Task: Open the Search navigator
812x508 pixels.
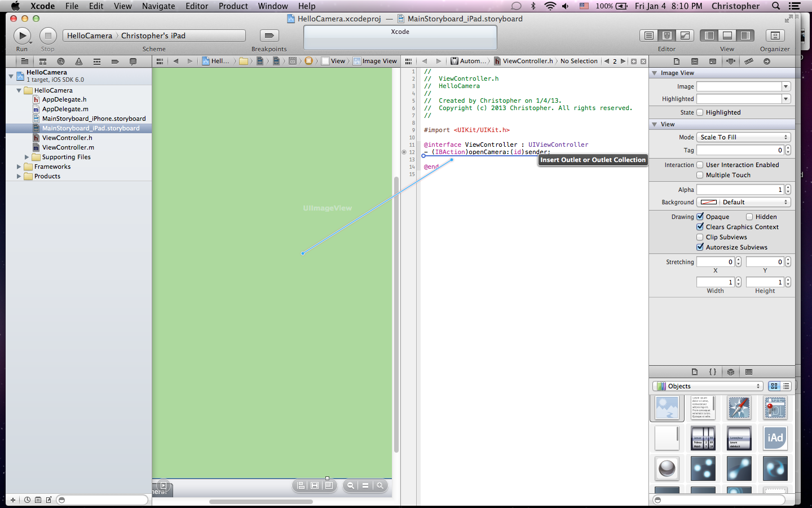Action: 60,62
